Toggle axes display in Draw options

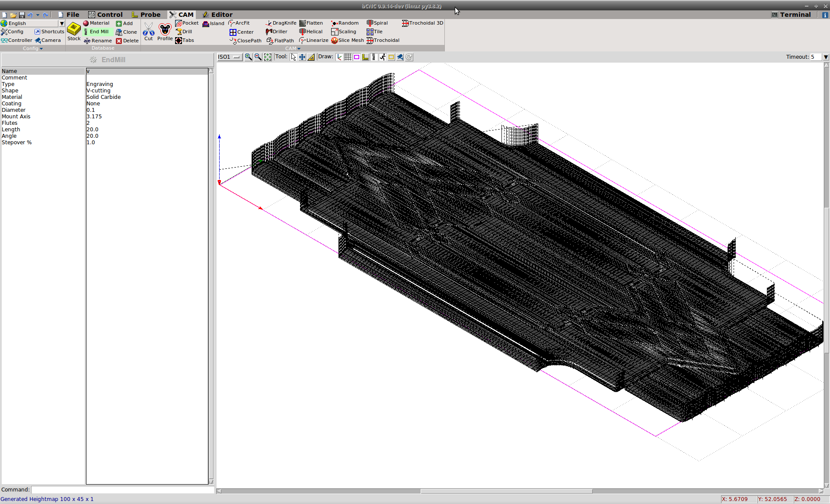pos(339,57)
